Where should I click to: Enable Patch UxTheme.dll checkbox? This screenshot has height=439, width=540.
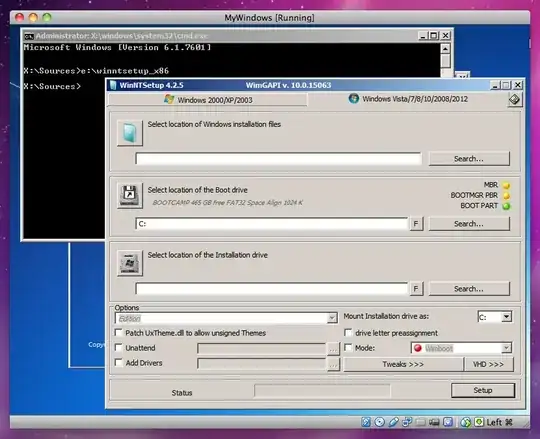[118, 333]
